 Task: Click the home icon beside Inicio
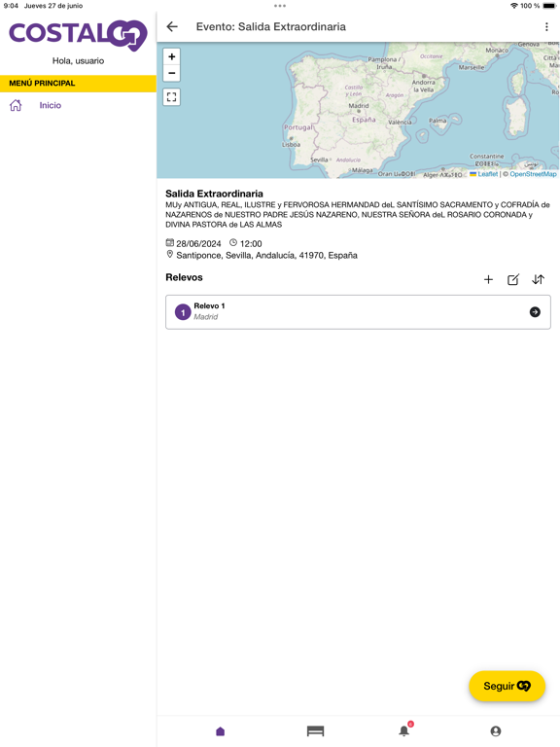tap(16, 105)
